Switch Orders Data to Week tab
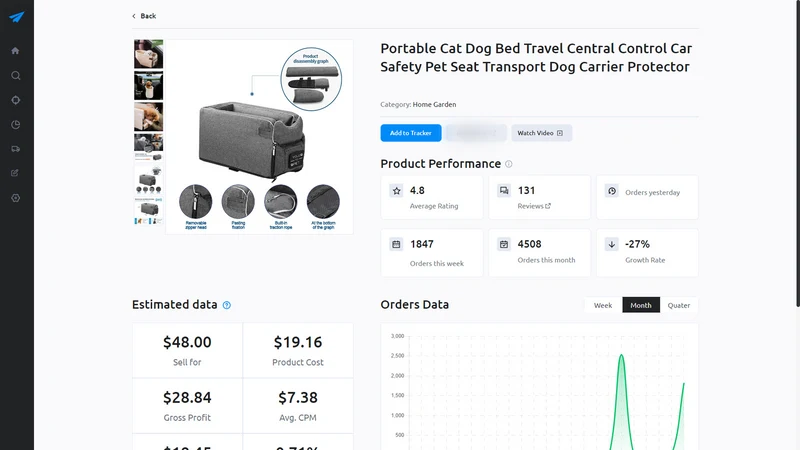Viewport: 800px width, 450px height. pos(603,305)
